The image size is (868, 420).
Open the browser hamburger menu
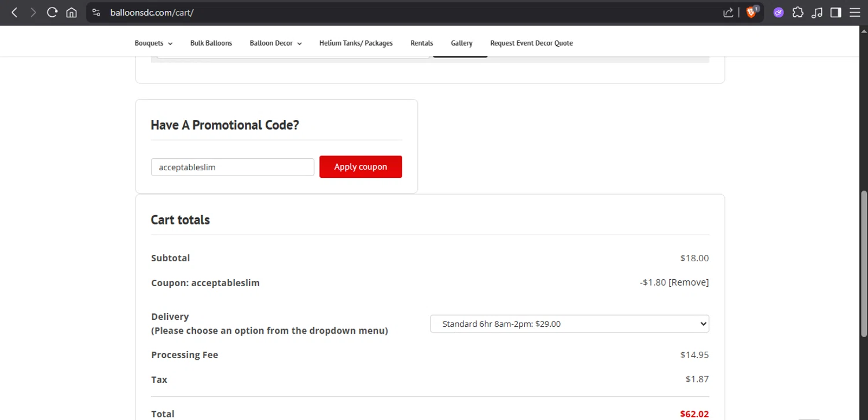coord(855,12)
